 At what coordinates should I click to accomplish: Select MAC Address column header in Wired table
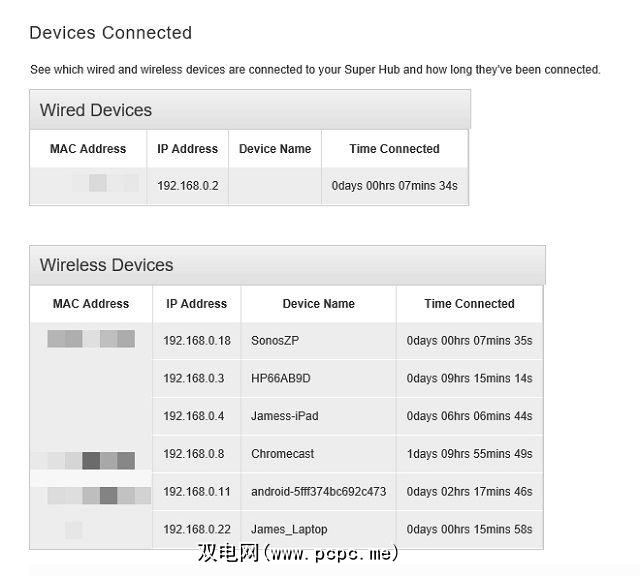pos(88,149)
